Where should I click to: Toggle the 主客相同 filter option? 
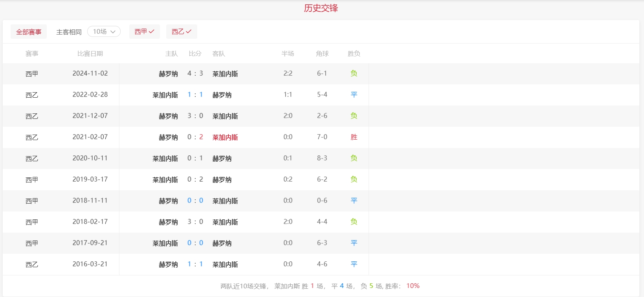tap(69, 32)
